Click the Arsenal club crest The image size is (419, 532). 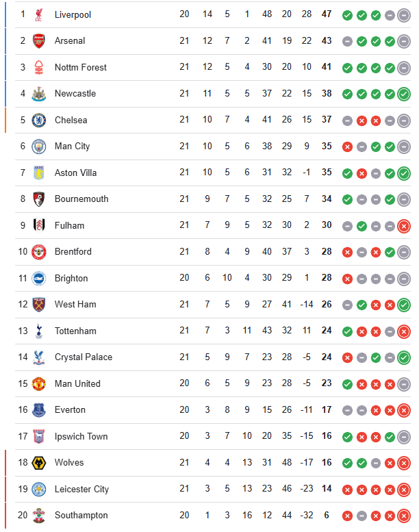tap(38, 41)
